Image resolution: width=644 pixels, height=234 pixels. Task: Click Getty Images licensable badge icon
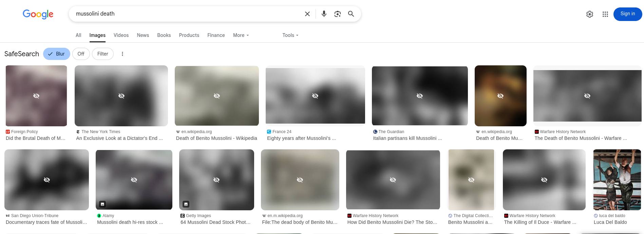186,204
